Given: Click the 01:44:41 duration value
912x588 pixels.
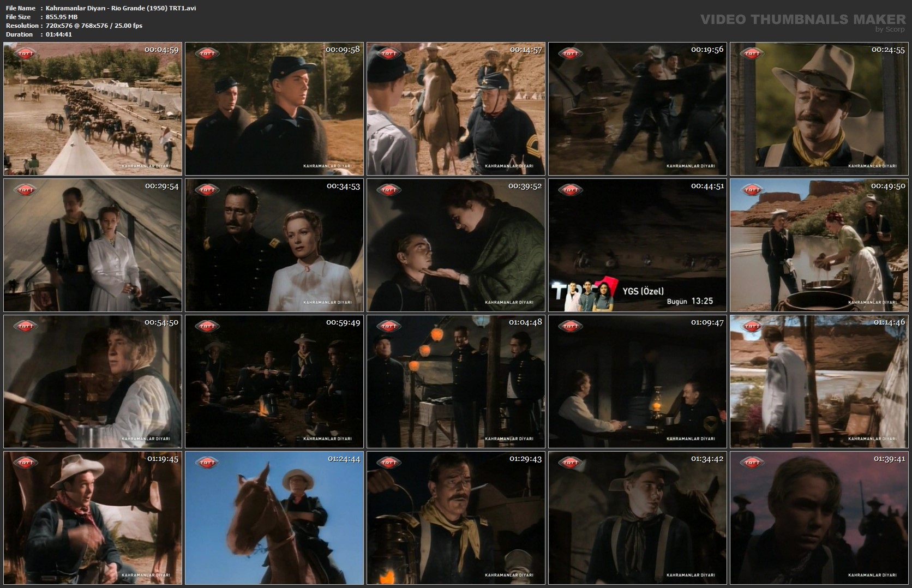Looking at the screenshot, I should [x=59, y=34].
